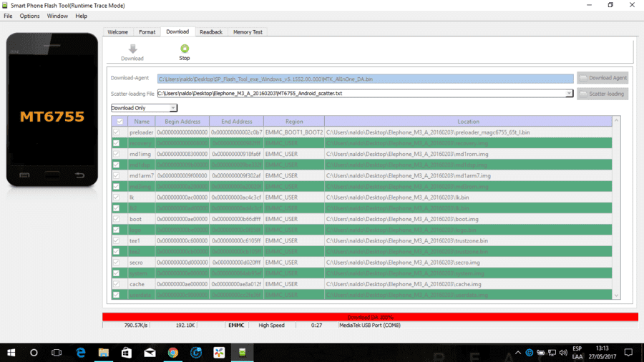Toggle the md1img row checkbox
Viewport: 644px width, 362px height.
(x=116, y=154)
